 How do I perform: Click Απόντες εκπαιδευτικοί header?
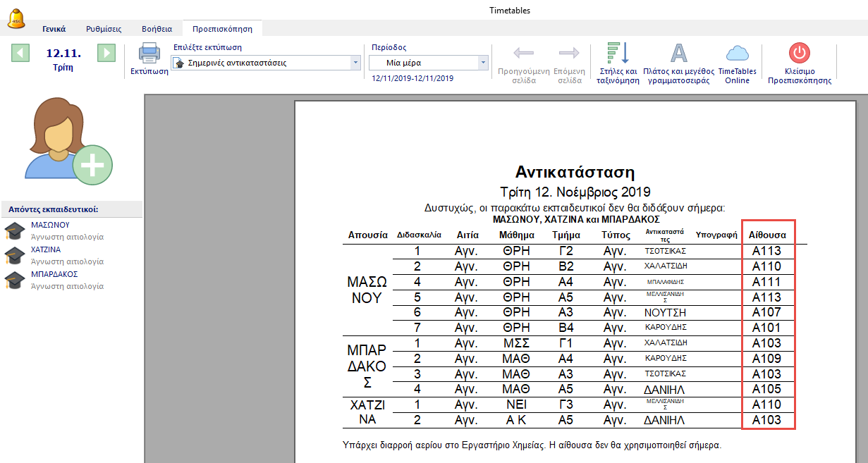[x=53, y=209]
